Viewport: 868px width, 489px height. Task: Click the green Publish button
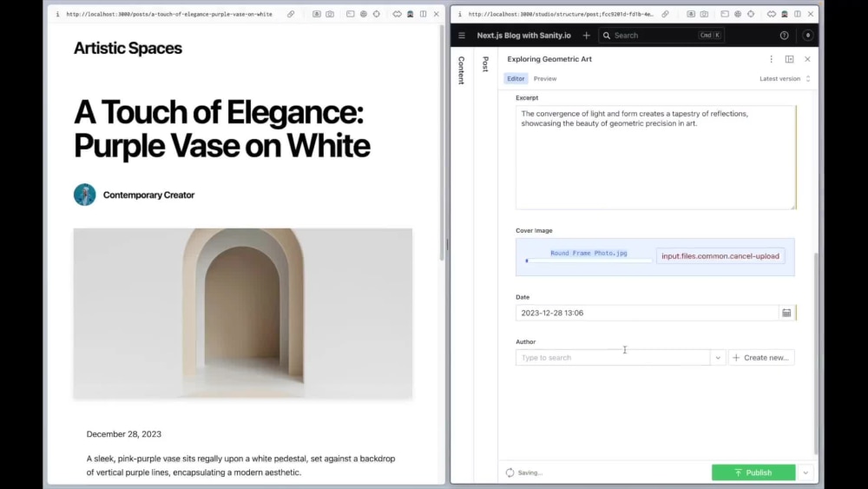click(x=753, y=472)
